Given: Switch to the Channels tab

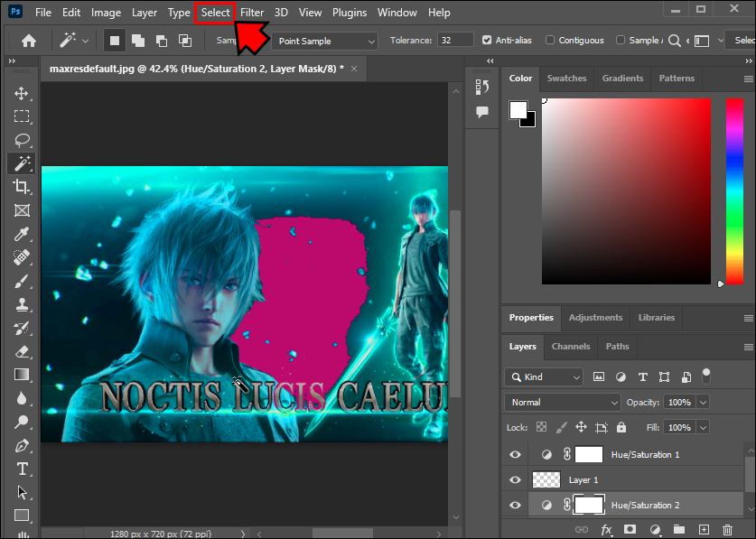Looking at the screenshot, I should pyautogui.click(x=571, y=346).
